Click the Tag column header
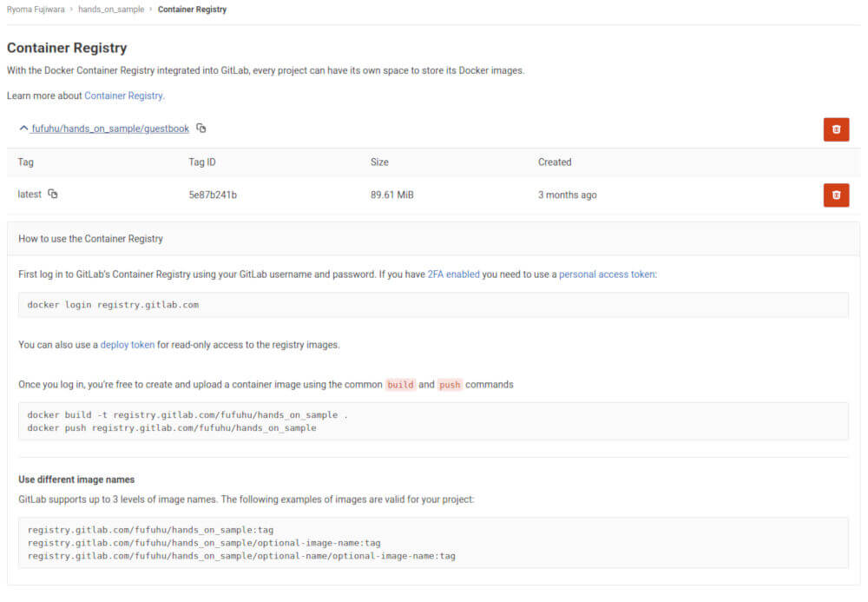Viewport: 868px width, 602px height. [x=25, y=162]
